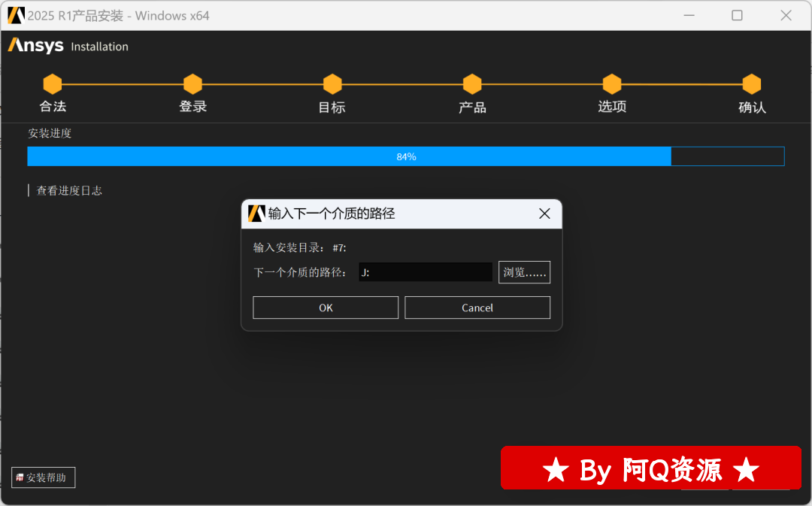Click the Ansys logo in header
Viewport: 812px width, 506px height.
click(36, 46)
